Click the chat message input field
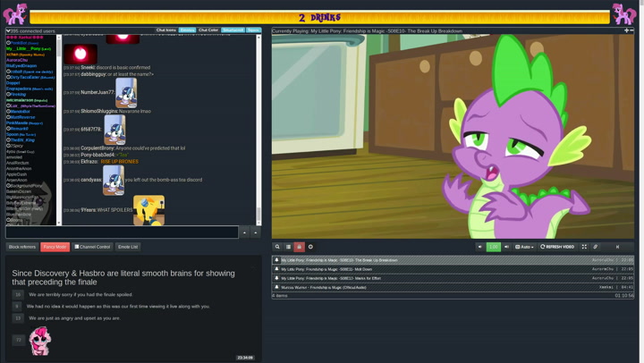Viewport: 644px width, 363px height. pos(122,232)
